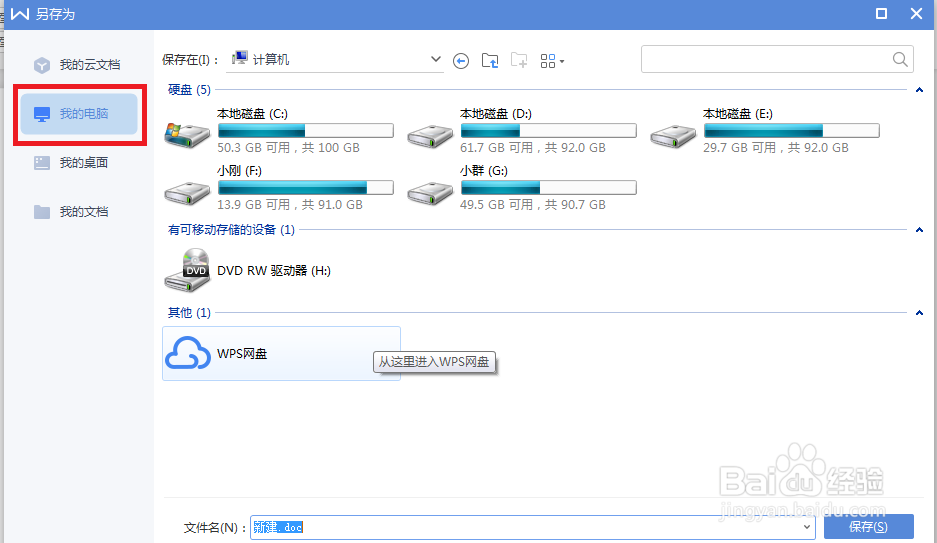Open the 保存在 location dropdown

pos(436,60)
